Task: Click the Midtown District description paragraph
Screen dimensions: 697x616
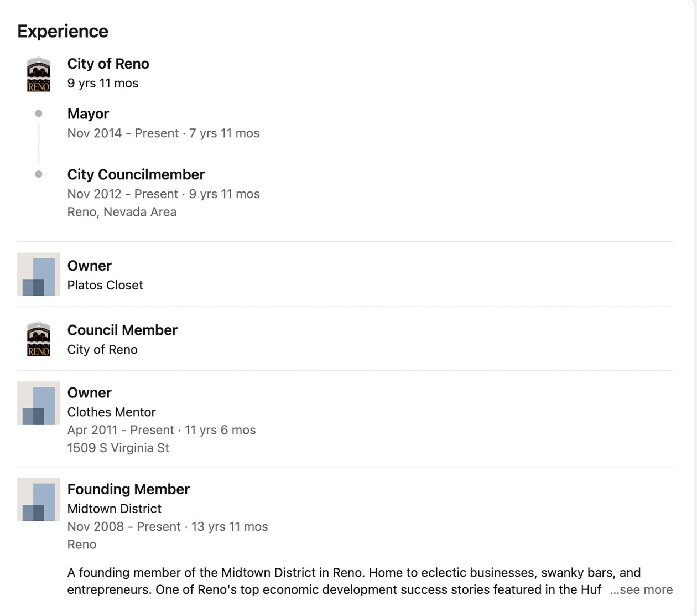Action: pyautogui.click(x=354, y=581)
